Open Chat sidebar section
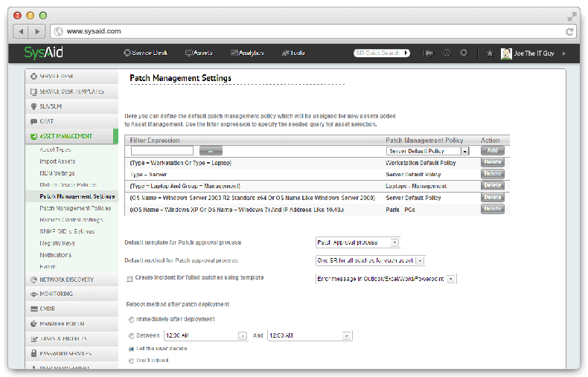 72,121
